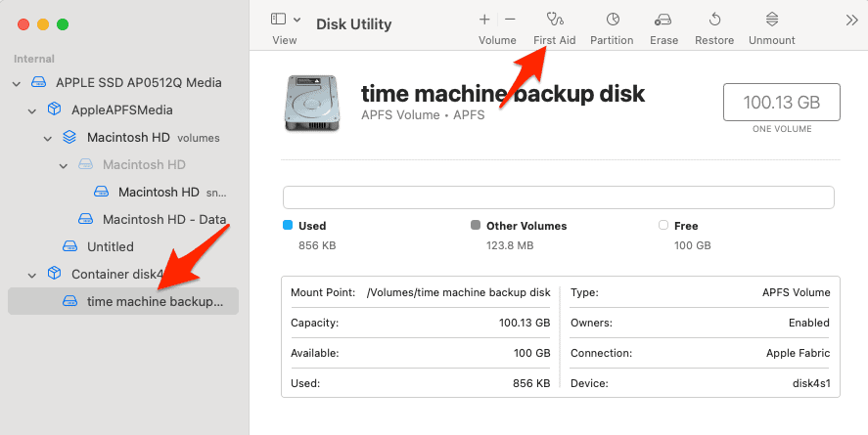Click the disk usage capacity bar
Screen dimensions: 868x435
(558, 197)
